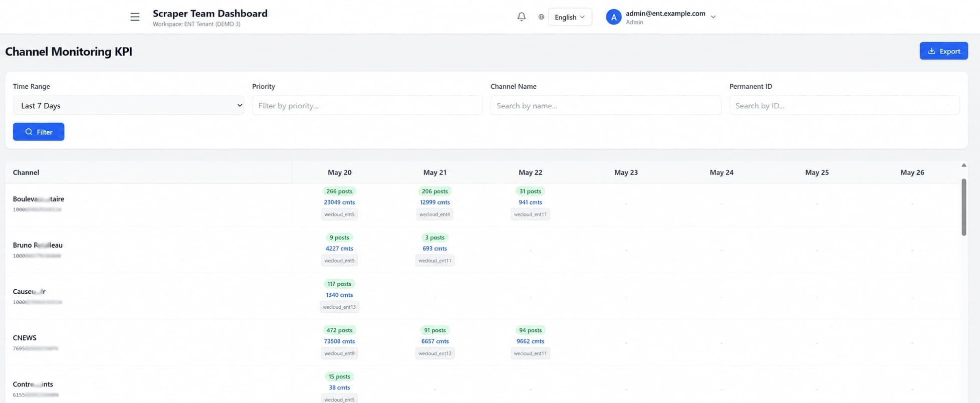Click the globe language icon
The height and width of the screenshot is (403, 980).
[541, 17]
